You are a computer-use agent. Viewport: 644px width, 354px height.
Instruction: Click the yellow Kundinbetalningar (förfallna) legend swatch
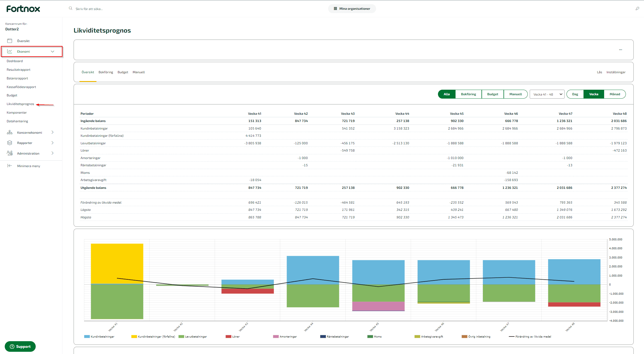pyautogui.click(x=134, y=337)
